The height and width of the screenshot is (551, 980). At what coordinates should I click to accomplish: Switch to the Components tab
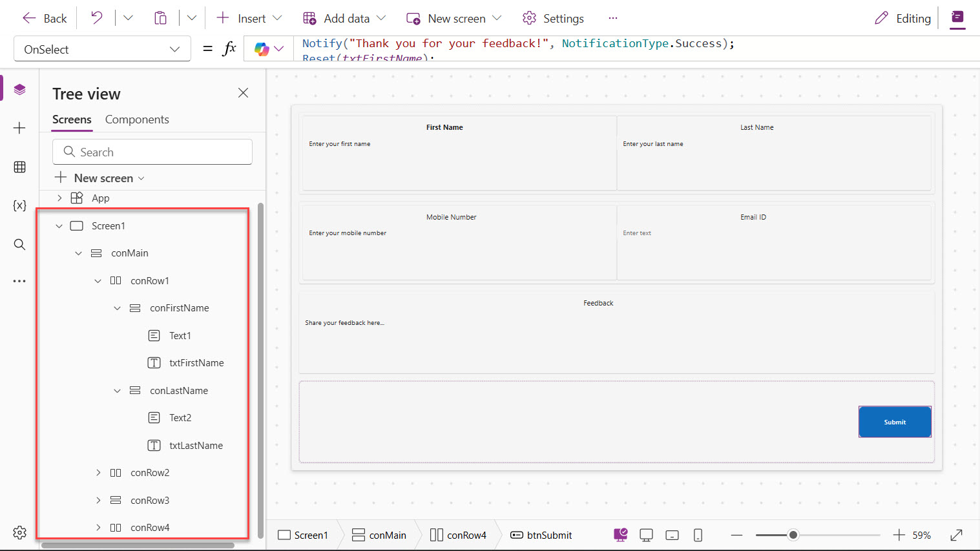tap(136, 120)
